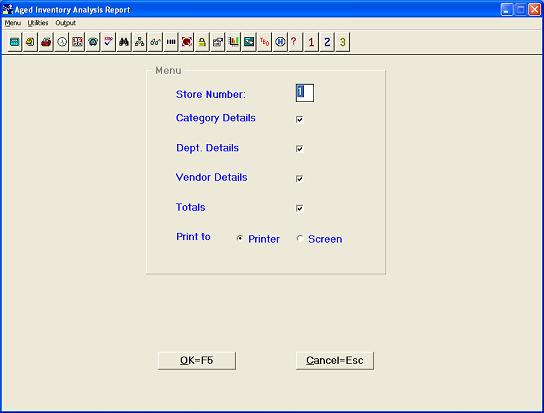
Task: Click the red number 1 toolbar icon
Action: (x=311, y=42)
